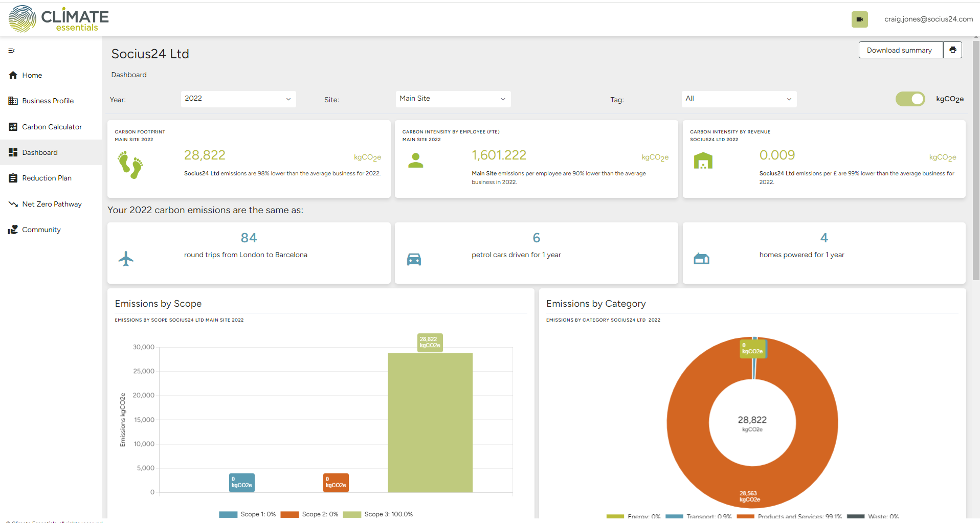Click the Carbon Calculator icon
The image size is (980, 523).
pos(13,127)
